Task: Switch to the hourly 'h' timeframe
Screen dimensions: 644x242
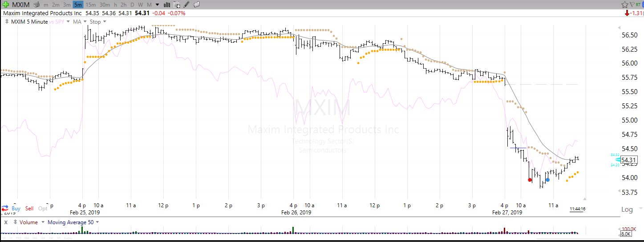Action: coord(116,5)
